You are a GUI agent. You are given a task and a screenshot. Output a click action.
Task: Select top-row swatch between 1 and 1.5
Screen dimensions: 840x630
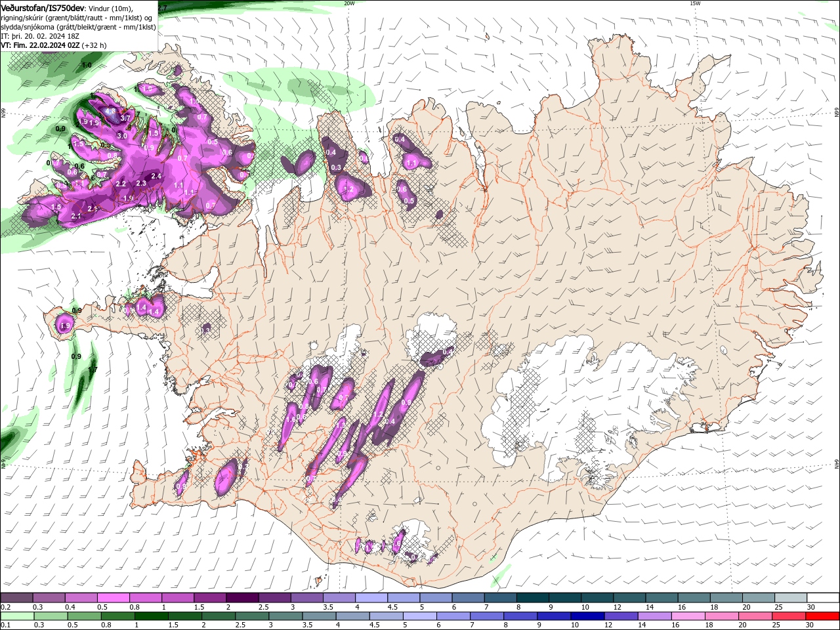[178, 598]
